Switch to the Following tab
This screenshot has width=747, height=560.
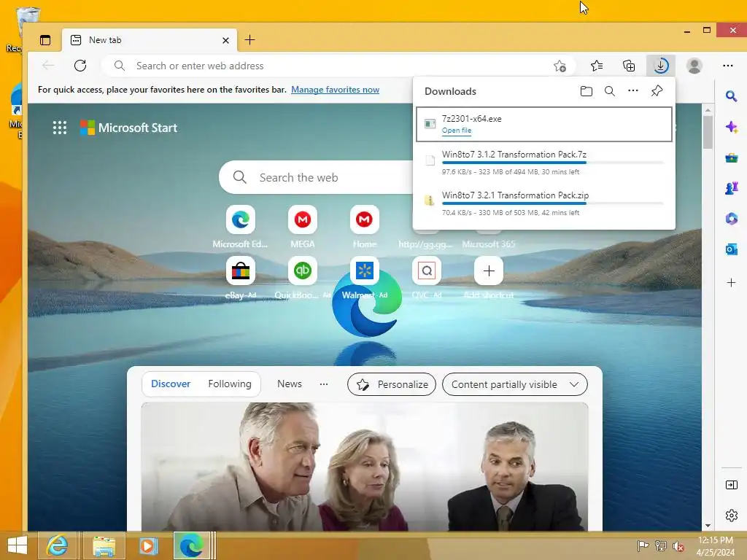coord(230,384)
